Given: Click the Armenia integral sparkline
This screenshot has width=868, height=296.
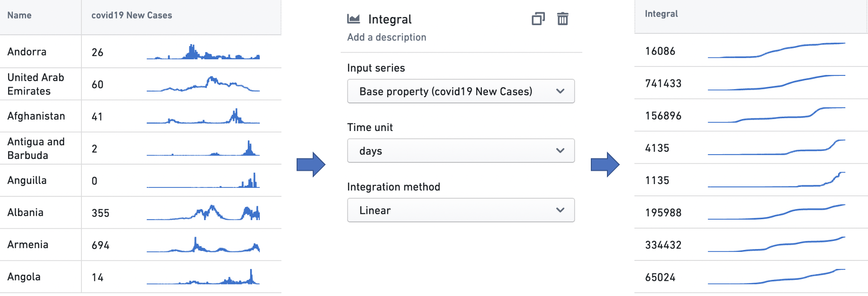Looking at the screenshot, I should point(777,244).
